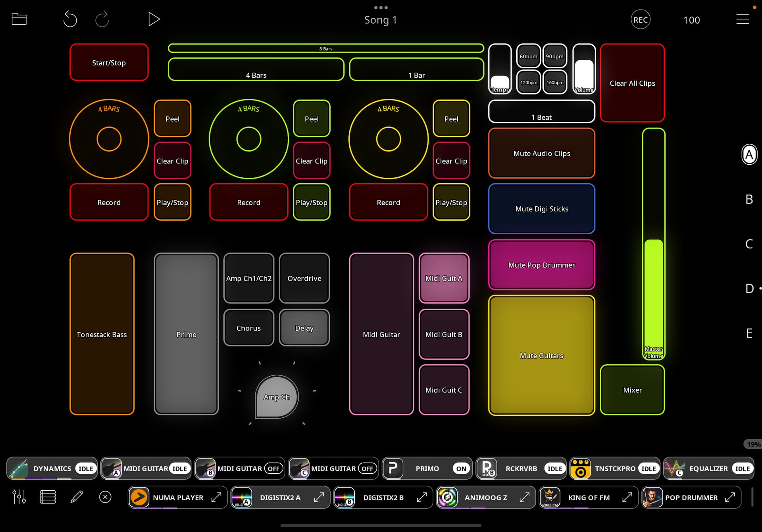Open the song folder browser icon
This screenshot has height=532, width=762.
pos(19,19)
